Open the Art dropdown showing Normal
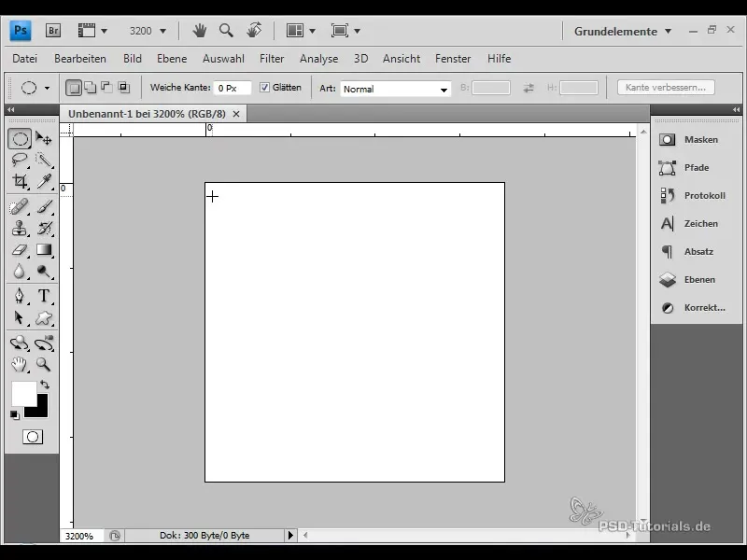 tap(395, 89)
